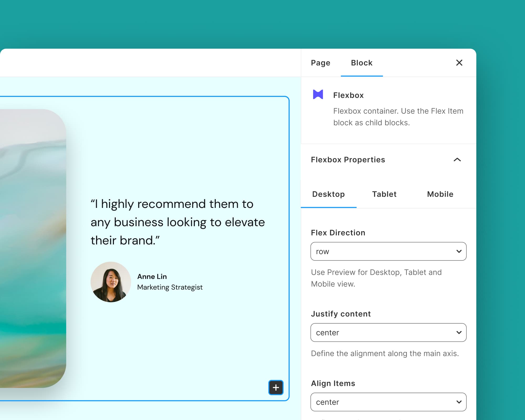This screenshot has width=525, height=420.
Task: Open the Align Items dropdown
Action: pyautogui.click(x=388, y=402)
